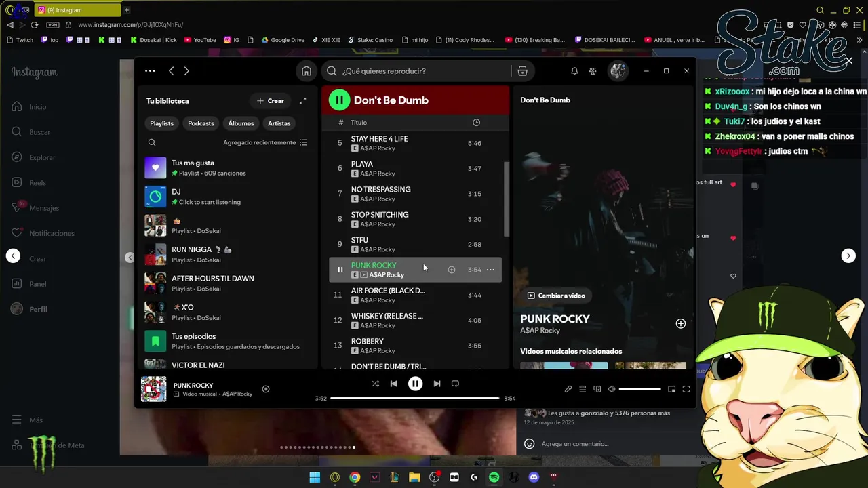This screenshot has width=868, height=488.
Task: Pause the PUNK ROCKY row in the tracklist
Action: 340,270
